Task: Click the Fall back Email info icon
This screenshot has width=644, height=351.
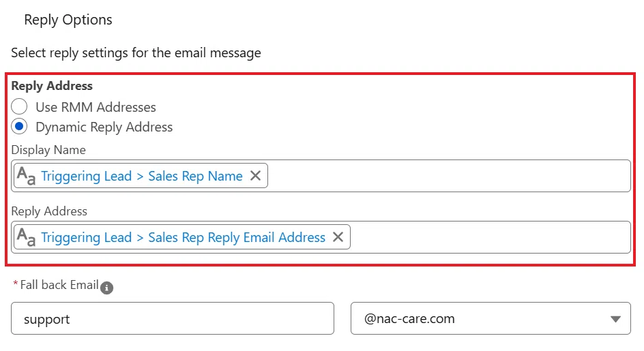Action: coord(107,288)
